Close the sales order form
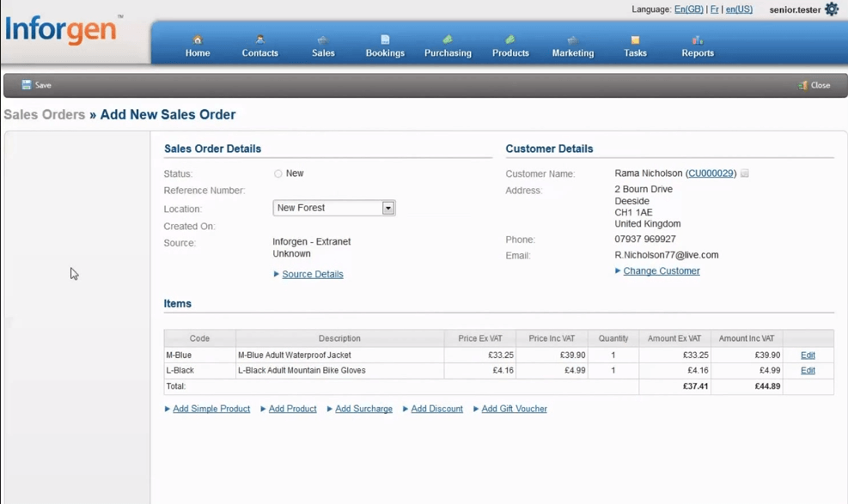This screenshot has width=848, height=504. [x=814, y=85]
